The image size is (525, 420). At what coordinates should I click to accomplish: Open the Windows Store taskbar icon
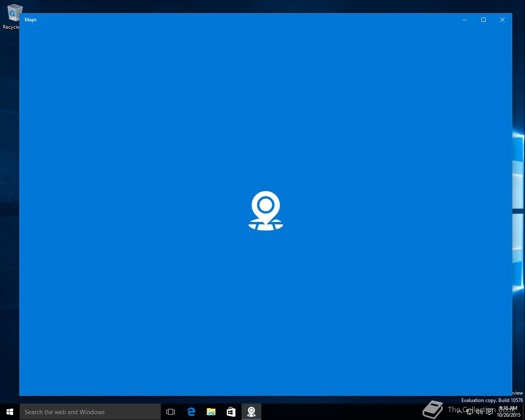point(231,412)
